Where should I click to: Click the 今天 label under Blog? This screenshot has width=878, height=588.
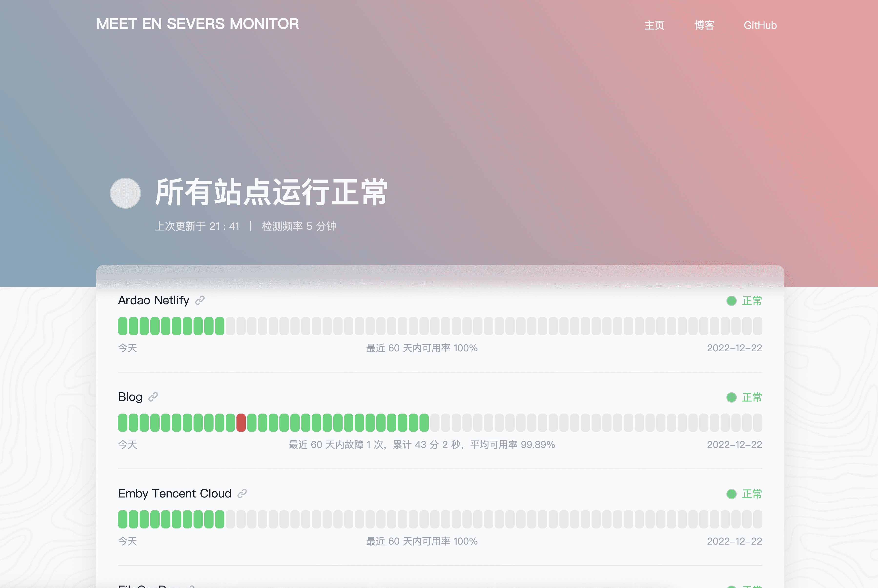pyautogui.click(x=128, y=445)
